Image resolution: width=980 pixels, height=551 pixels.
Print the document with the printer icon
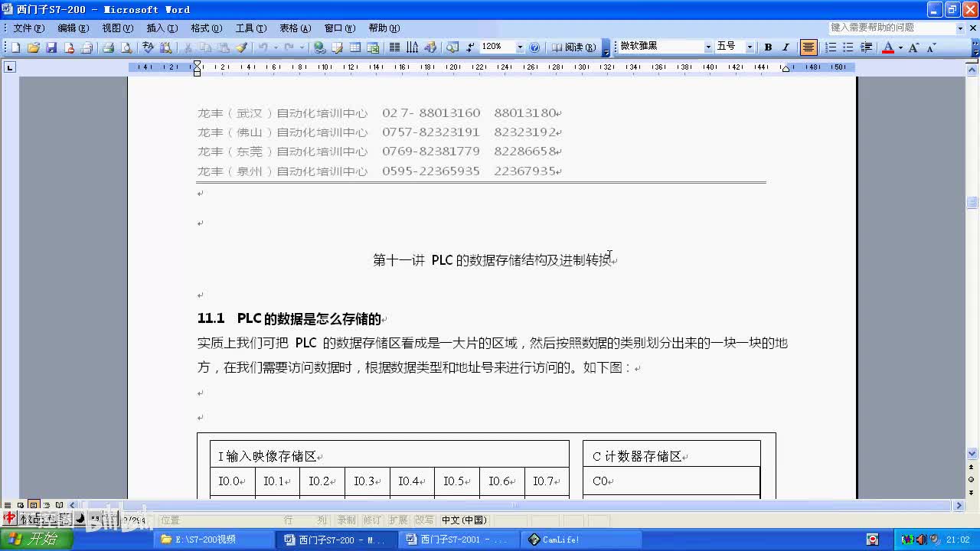[108, 47]
